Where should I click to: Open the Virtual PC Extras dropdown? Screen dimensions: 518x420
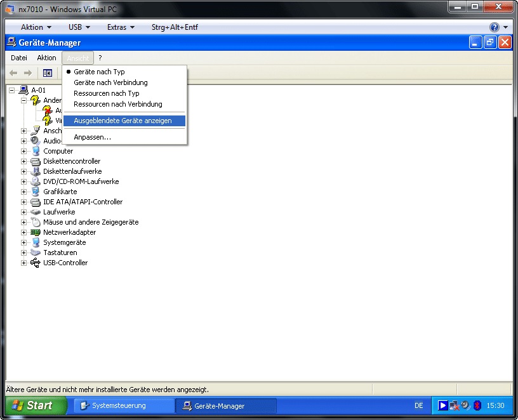121,27
